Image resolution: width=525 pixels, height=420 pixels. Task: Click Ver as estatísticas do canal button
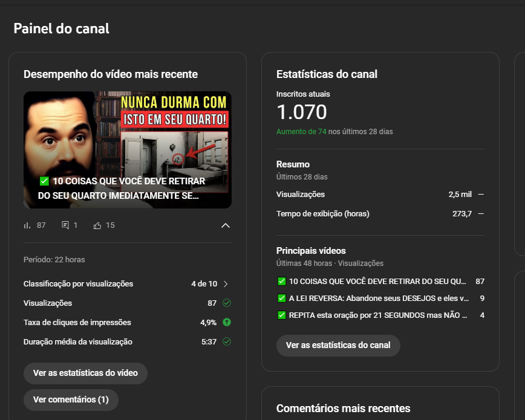pyautogui.click(x=338, y=346)
